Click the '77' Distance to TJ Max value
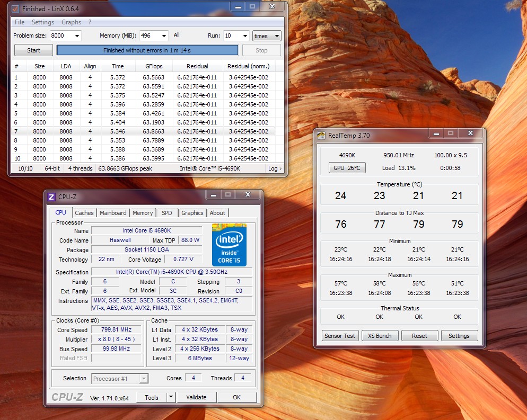Image resolution: width=527 pixels, height=420 pixels. click(380, 224)
